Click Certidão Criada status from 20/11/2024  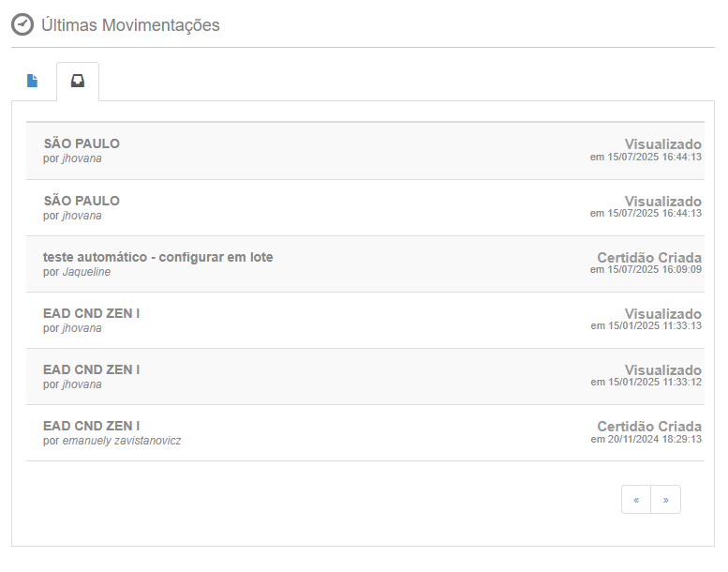649,426
